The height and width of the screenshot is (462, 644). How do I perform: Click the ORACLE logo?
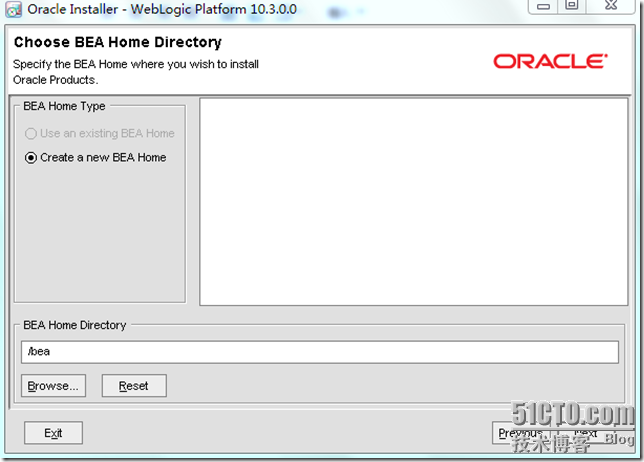[550, 62]
